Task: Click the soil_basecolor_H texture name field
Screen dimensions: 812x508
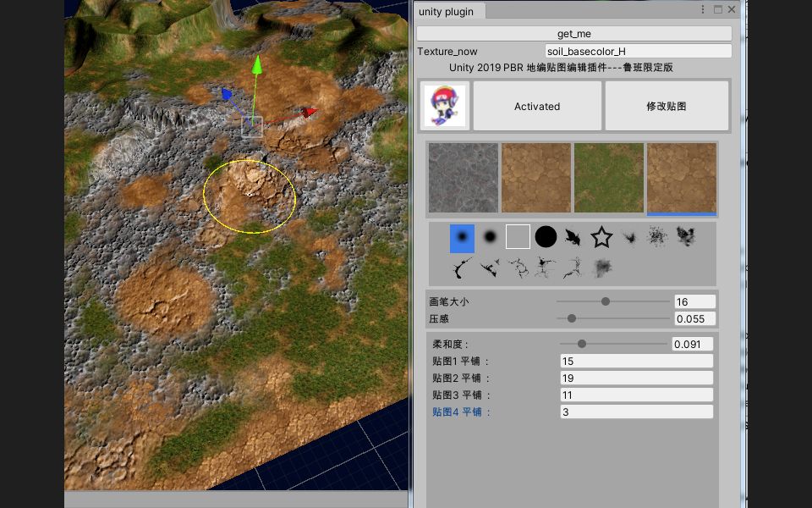Action: click(638, 51)
